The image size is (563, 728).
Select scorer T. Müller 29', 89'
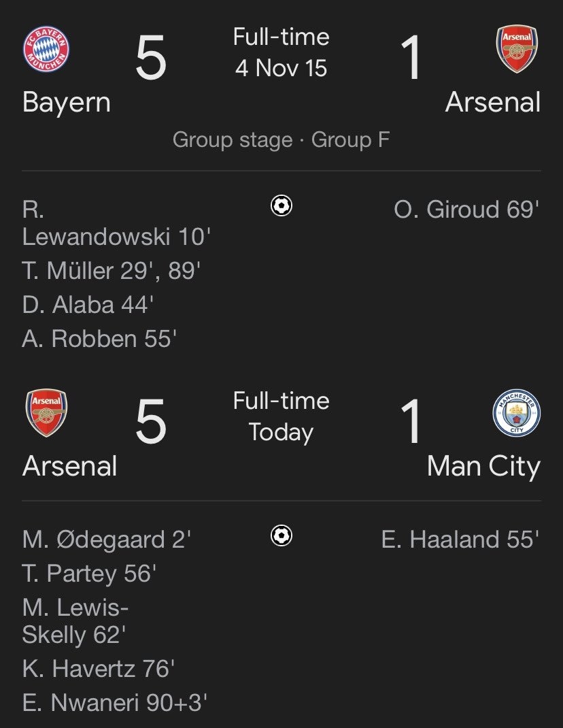pyautogui.click(x=112, y=271)
